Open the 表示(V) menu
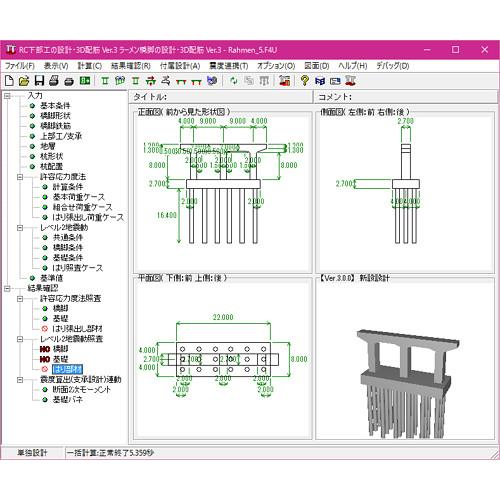 tap(56, 66)
